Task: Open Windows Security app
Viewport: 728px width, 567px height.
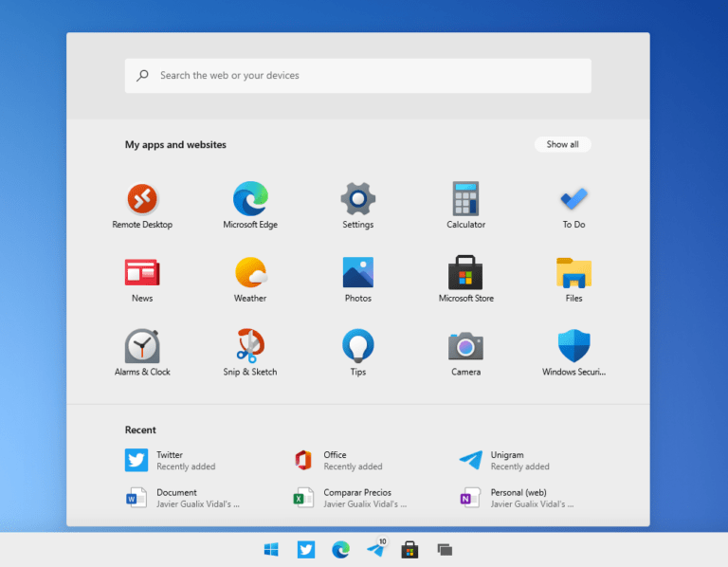Action: point(573,353)
